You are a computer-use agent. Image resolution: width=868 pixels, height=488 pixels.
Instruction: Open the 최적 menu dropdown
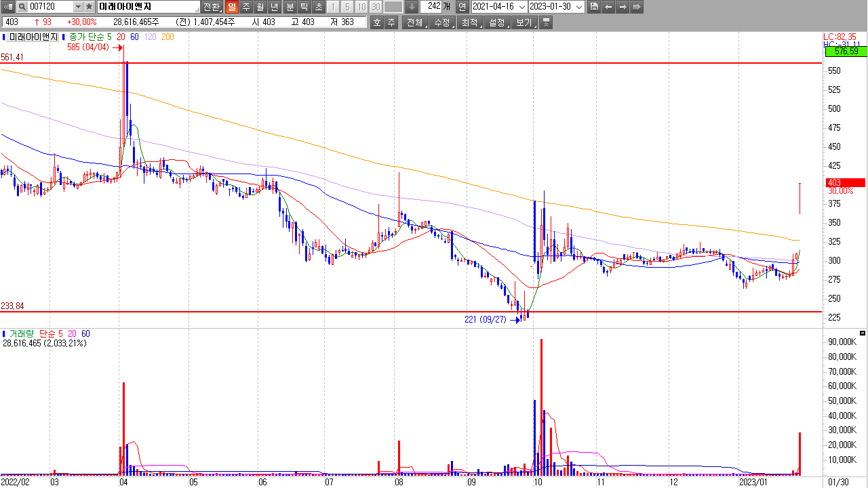coord(469,22)
